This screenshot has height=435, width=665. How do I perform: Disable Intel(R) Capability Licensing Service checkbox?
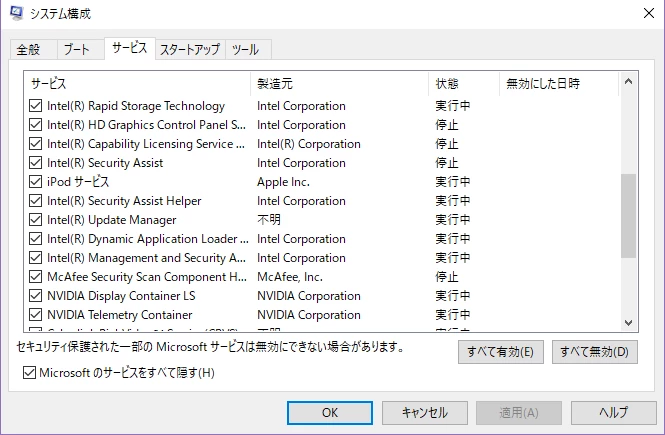click(x=36, y=144)
